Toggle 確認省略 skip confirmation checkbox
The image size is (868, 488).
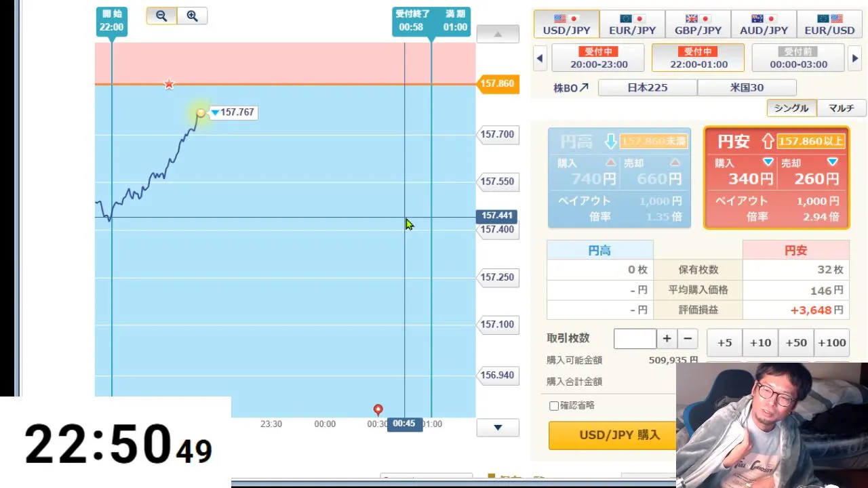[x=554, y=406]
